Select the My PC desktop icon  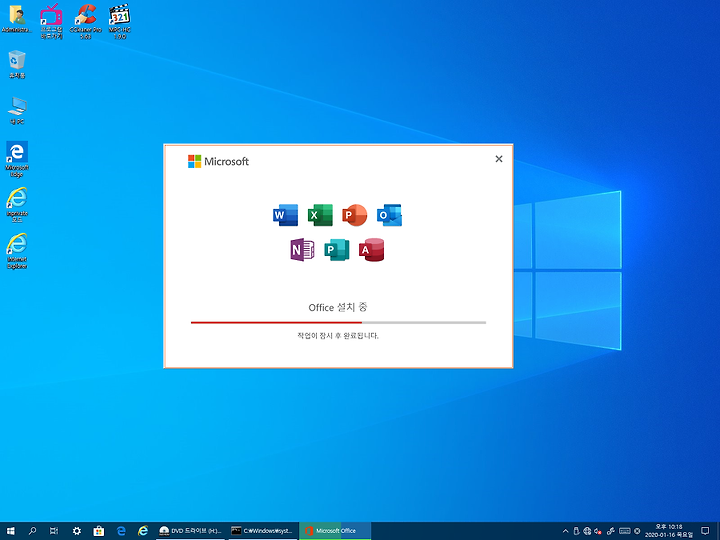[17, 111]
